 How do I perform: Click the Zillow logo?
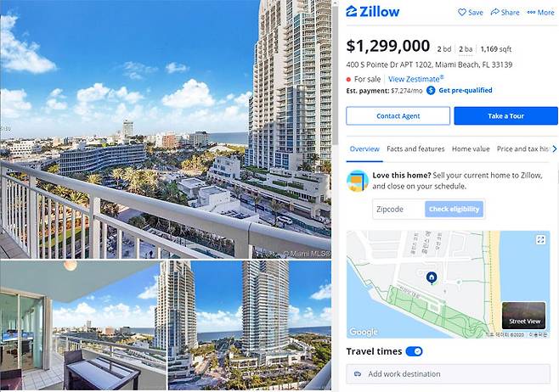[373, 11]
